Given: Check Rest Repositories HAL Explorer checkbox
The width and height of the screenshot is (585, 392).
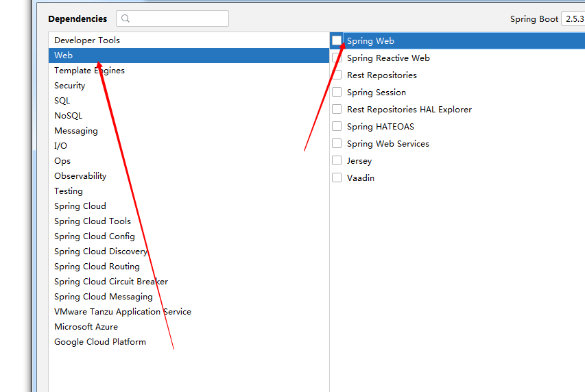Looking at the screenshot, I should 337,109.
